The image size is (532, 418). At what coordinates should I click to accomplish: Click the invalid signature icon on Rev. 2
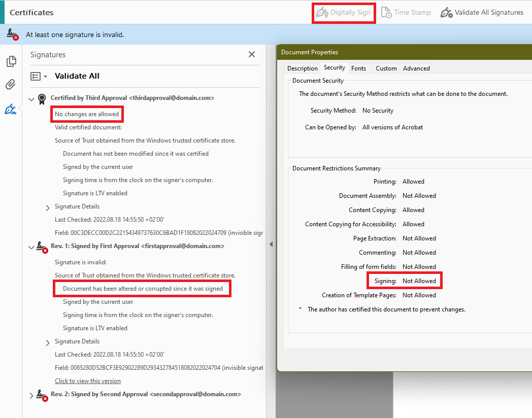coord(42,395)
